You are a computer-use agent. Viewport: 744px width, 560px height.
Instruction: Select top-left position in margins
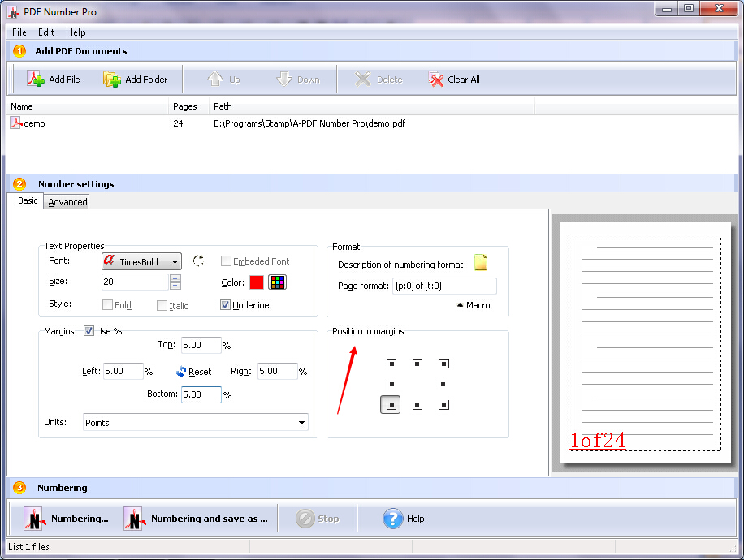coord(391,364)
